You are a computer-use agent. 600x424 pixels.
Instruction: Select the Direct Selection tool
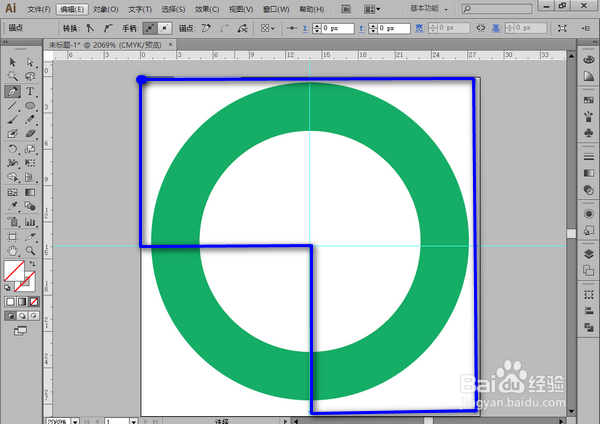coord(30,62)
